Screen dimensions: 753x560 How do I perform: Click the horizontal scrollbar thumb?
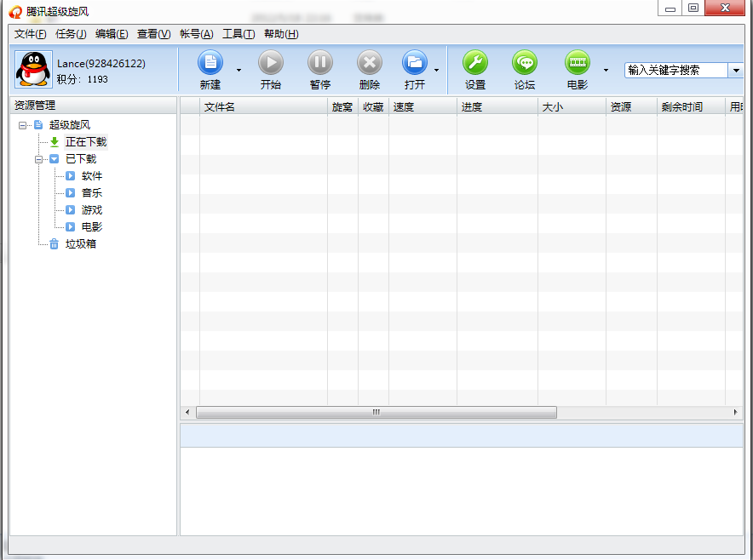tap(376, 413)
